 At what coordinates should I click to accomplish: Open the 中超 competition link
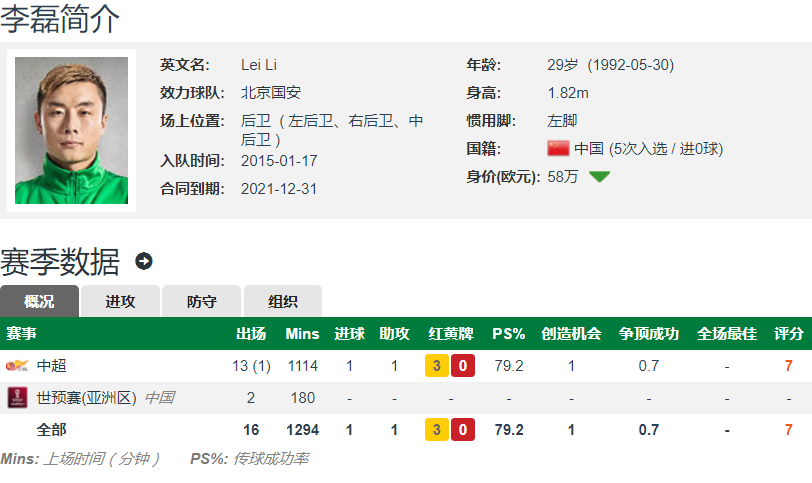pos(51,366)
